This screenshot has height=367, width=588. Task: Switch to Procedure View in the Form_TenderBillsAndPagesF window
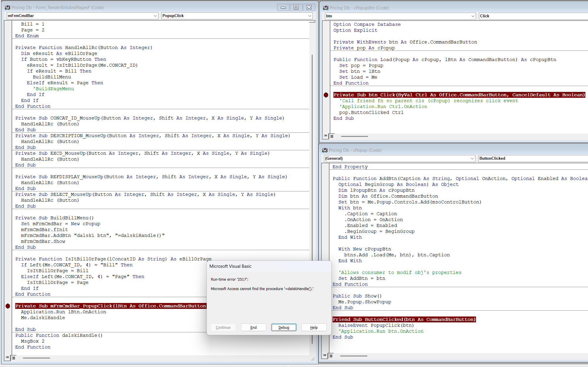click(x=7, y=358)
